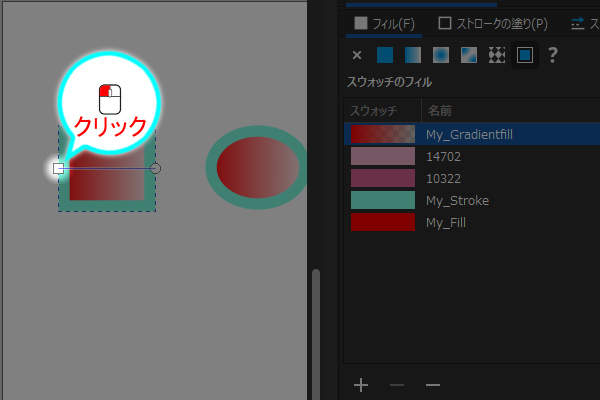Click the 10322 name text
The image size is (600, 400).
click(x=443, y=179)
